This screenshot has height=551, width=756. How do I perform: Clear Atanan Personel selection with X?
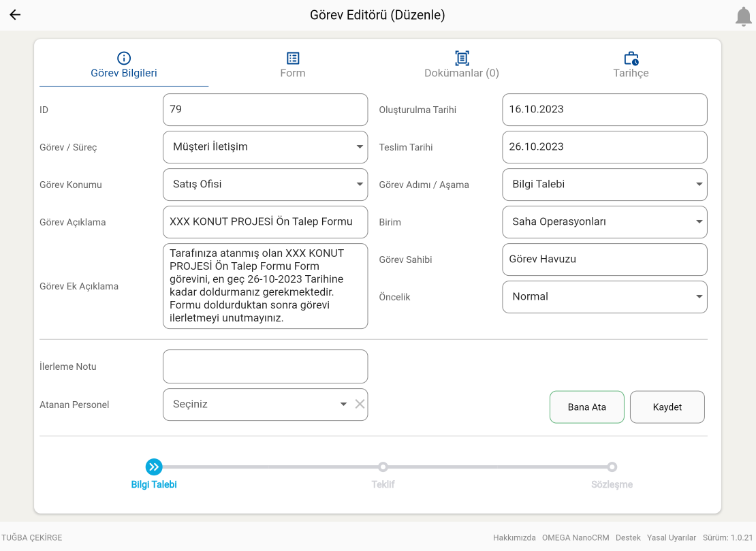click(x=360, y=404)
